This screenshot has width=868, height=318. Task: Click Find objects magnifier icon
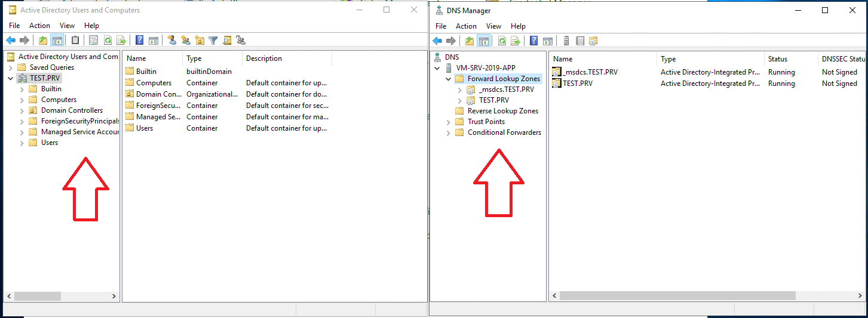point(227,41)
